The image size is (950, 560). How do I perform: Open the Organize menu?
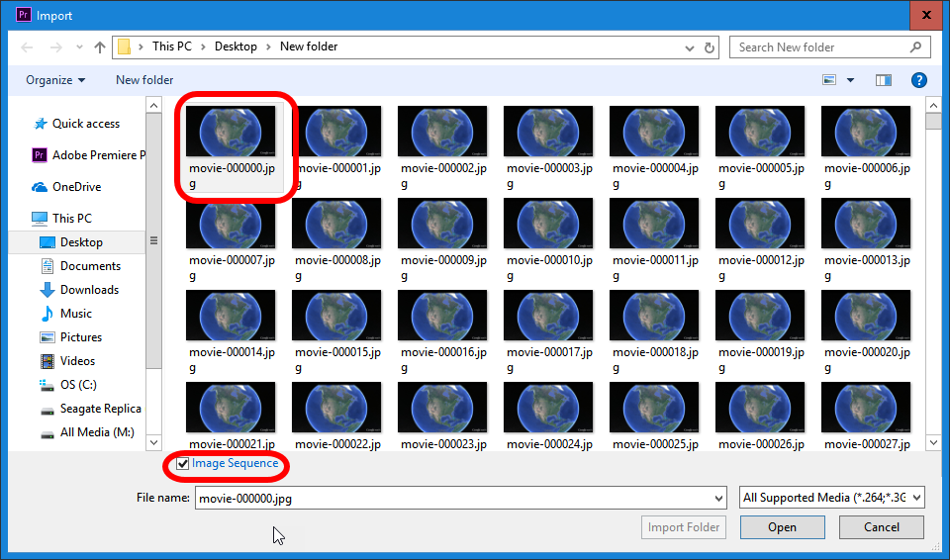coord(55,80)
